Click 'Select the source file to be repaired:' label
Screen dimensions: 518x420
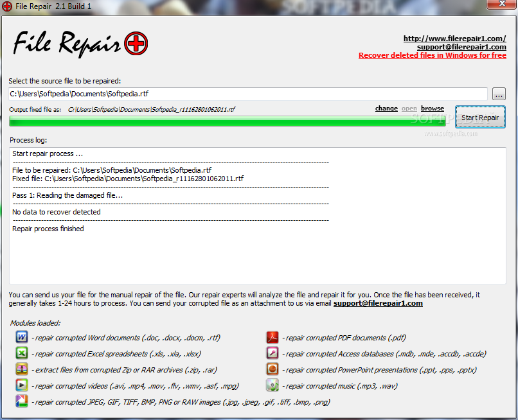[x=65, y=81]
